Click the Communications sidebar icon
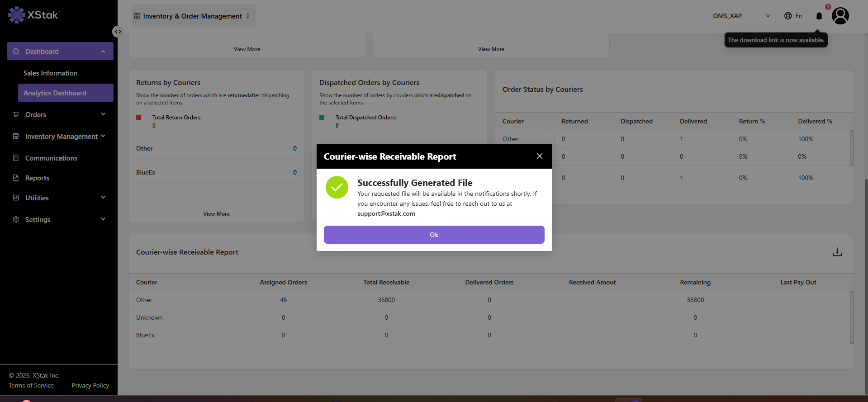 point(16,158)
